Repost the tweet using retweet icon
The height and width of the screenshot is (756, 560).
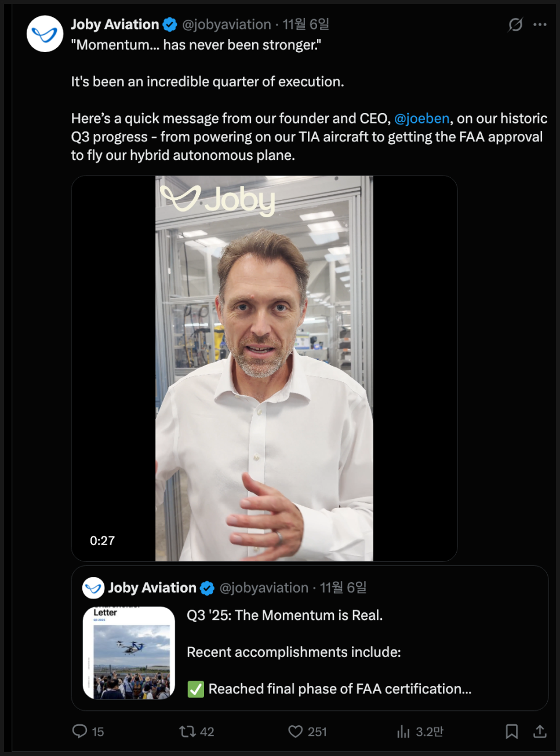click(187, 732)
